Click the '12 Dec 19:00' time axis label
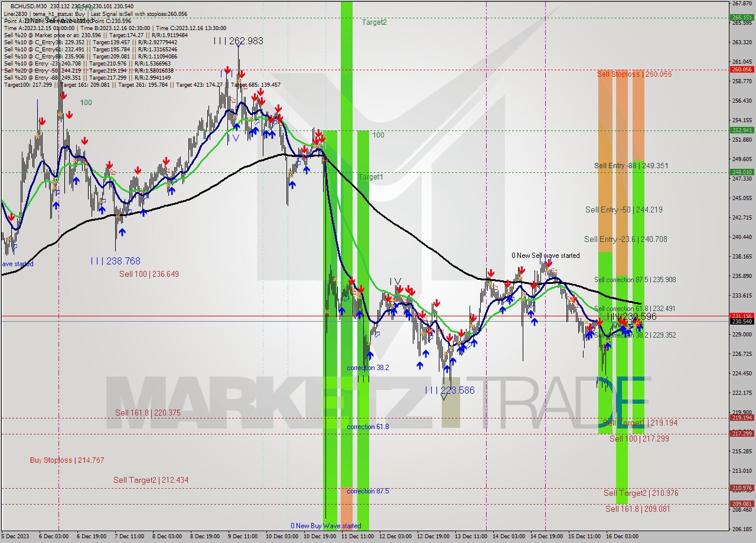The width and height of the screenshot is (756, 543). [x=434, y=537]
